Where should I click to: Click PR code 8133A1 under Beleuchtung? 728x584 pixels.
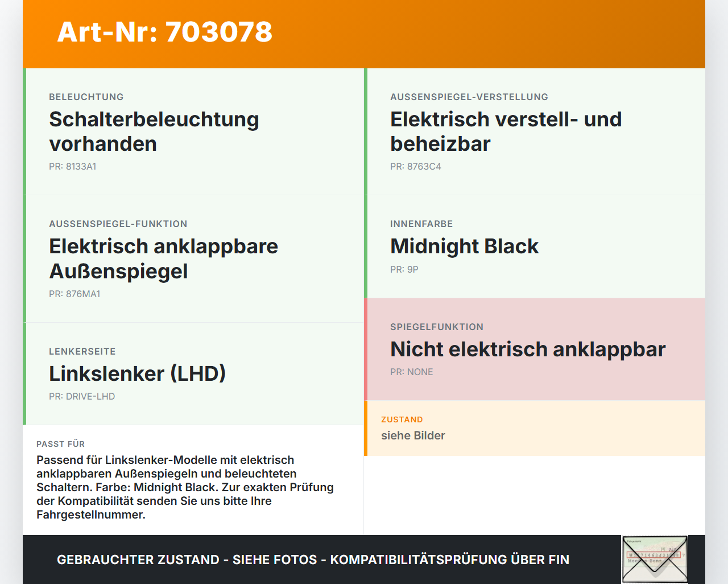(x=73, y=166)
